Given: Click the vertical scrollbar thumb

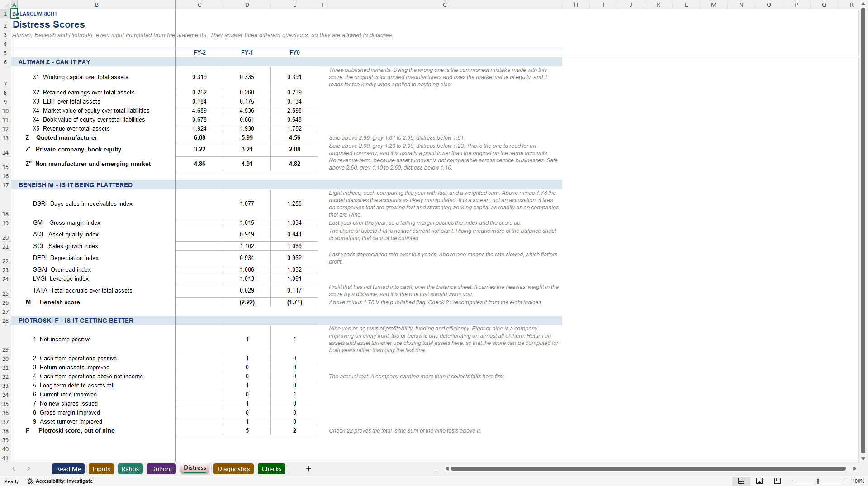Looking at the screenshot, I should coord(863,231).
